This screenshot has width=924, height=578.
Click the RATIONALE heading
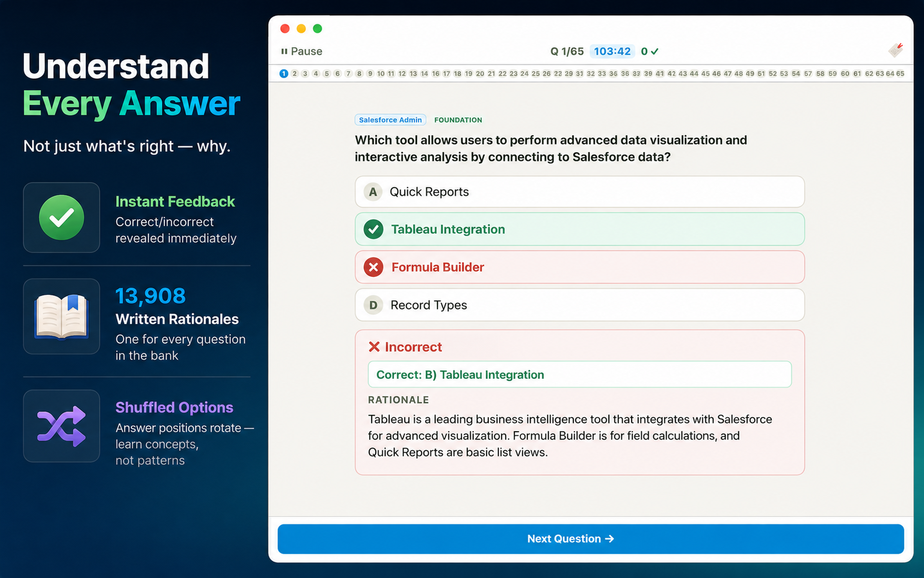point(398,400)
